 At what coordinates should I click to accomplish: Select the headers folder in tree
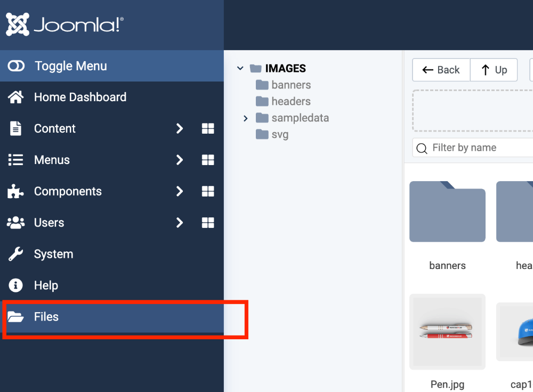pos(290,102)
